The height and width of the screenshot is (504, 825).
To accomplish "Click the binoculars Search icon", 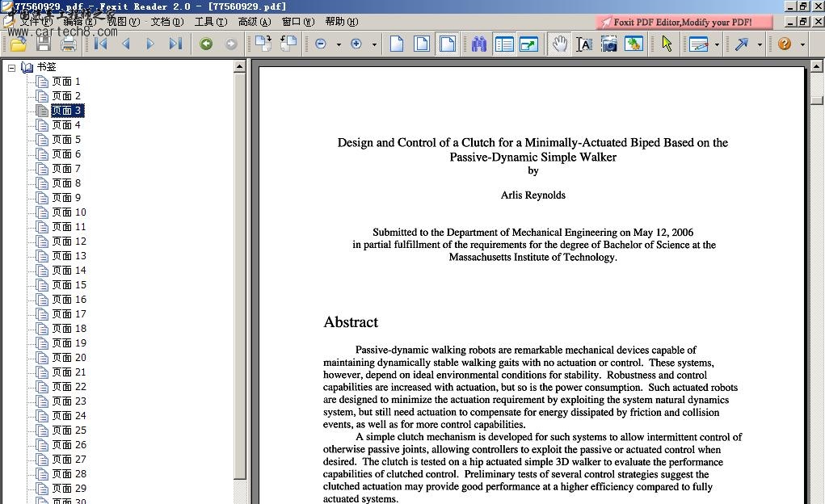I will click(479, 44).
